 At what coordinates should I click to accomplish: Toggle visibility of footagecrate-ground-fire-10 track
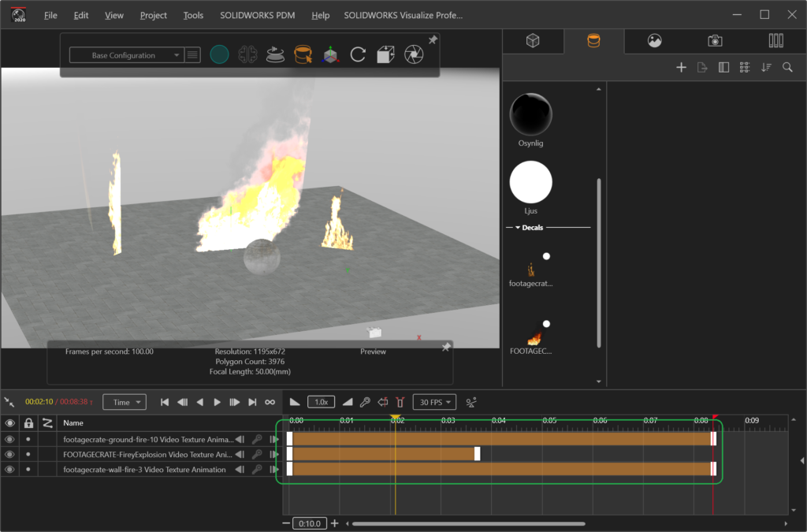(x=10, y=439)
